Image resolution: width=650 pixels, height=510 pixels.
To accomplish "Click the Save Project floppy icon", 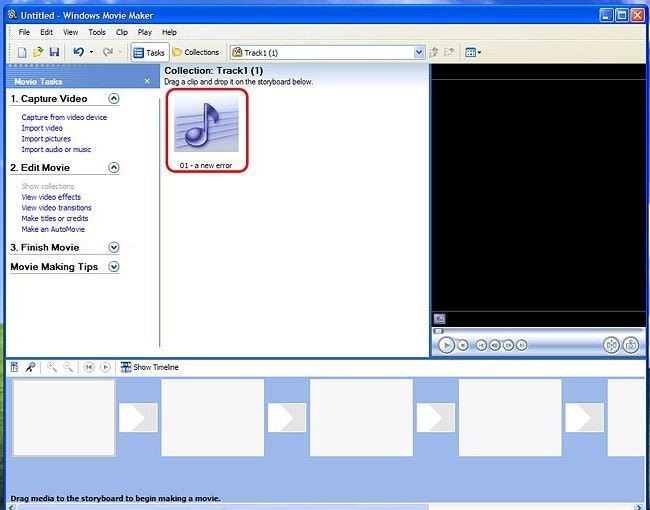I will click(54, 52).
